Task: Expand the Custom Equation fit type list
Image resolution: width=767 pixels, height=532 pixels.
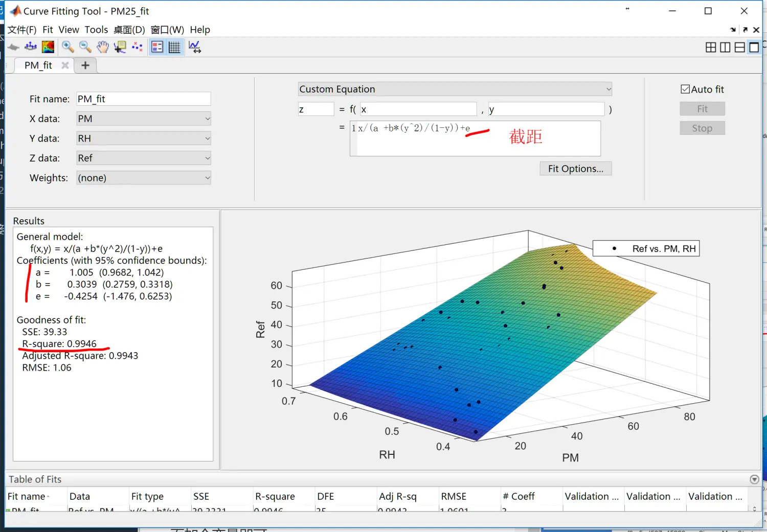Action: click(455, 89)
